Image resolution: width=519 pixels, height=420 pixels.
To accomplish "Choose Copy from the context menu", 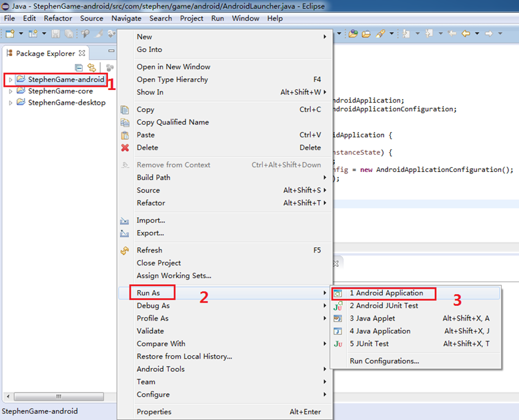I will pos(225,109).
